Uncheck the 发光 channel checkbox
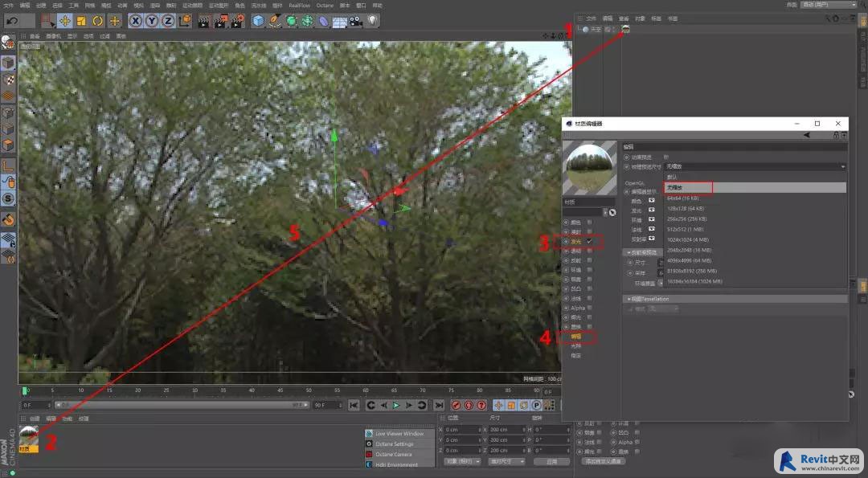 click(590, 242)
